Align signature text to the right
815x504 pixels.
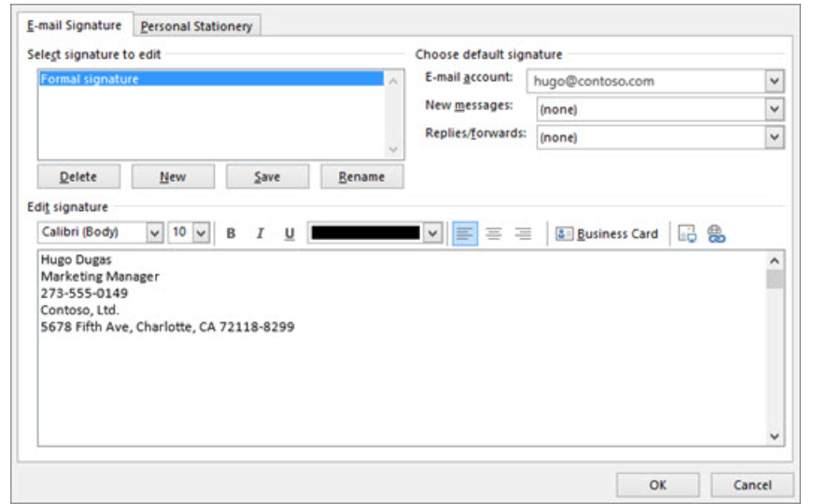point(523,234)
